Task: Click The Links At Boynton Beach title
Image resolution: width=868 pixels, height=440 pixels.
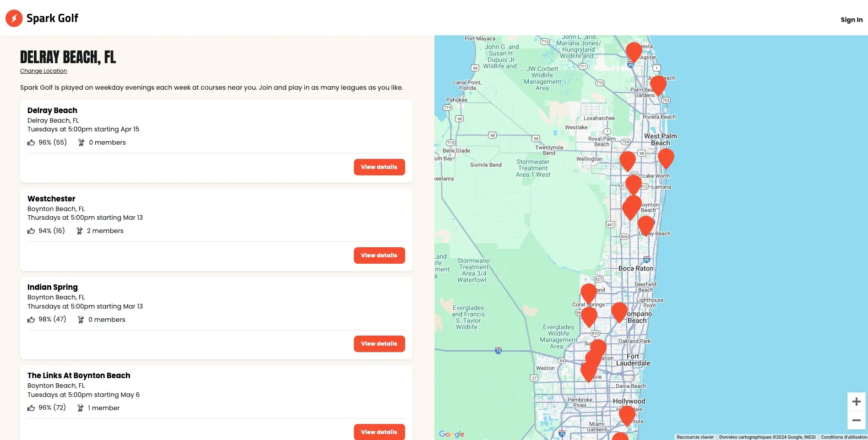Action: [79, 375]
